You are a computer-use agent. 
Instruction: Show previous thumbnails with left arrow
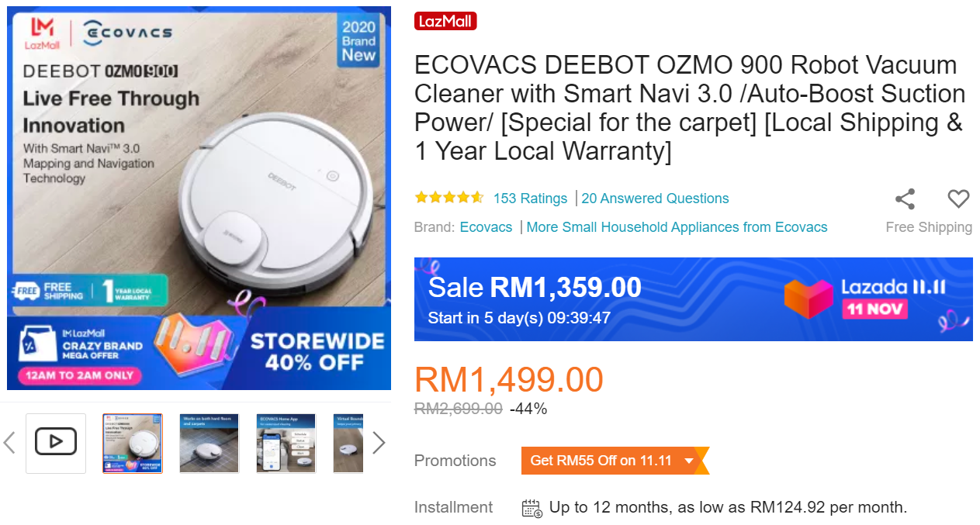point(9,443)
